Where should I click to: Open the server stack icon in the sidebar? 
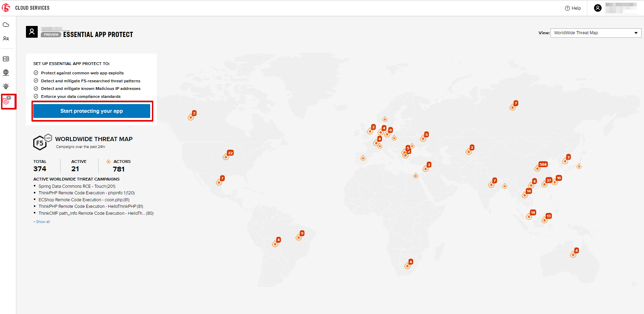(6, 59)
